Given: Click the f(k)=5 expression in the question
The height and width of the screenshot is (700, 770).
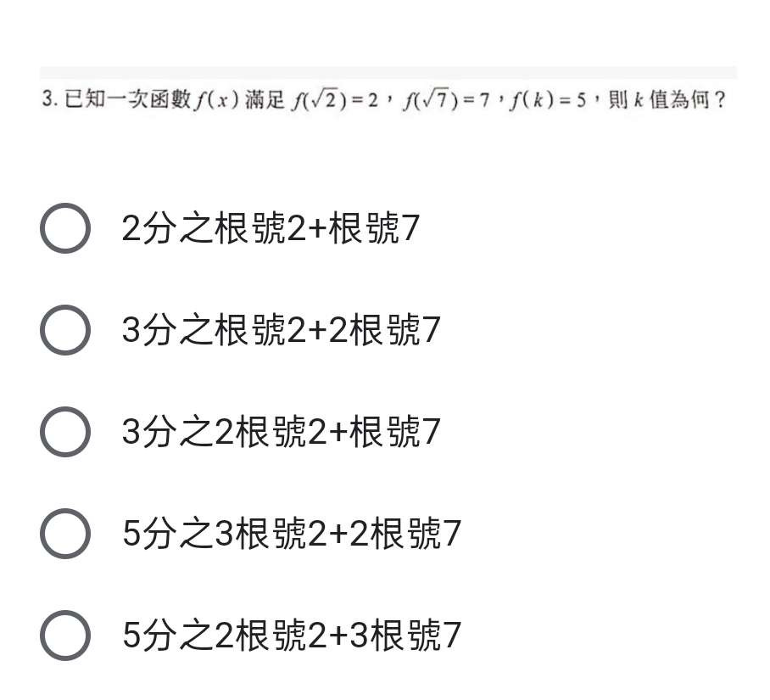Looking at the screenshot, I should point(549,100).
